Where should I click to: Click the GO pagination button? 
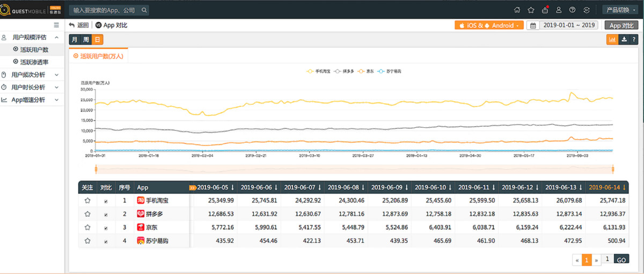621,259
